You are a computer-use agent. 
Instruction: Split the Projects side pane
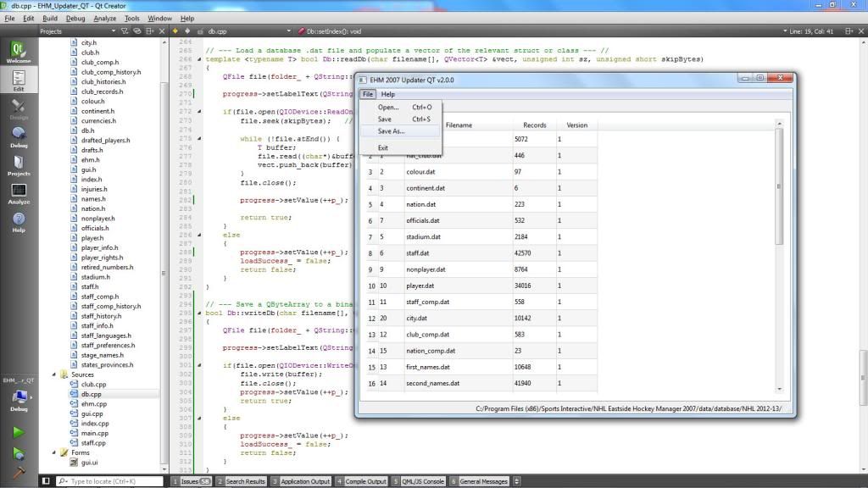(x=149, y=31)
